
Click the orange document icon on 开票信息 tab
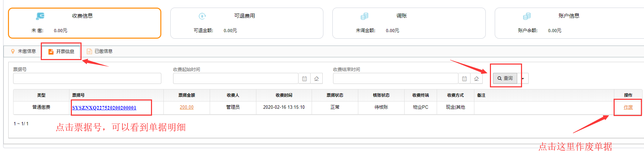point(51,51)
